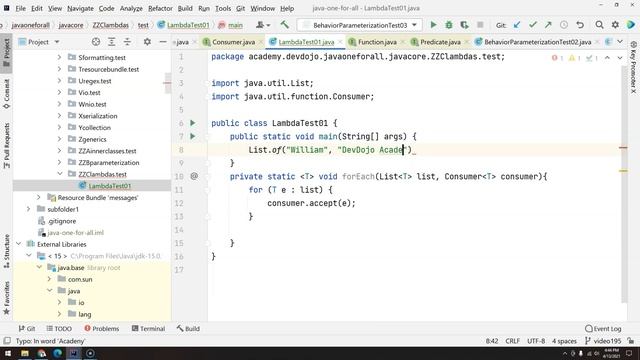Viewport: 640px width, 360px height.
Task: Open IDE settings gear in top toolbar
Action: pos(615,25)
